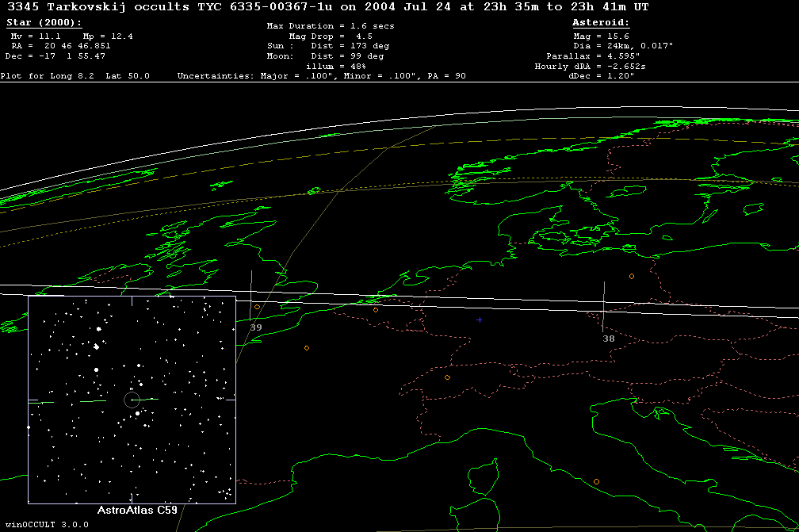This screenshot has height=532, width=799.
Task: Click the 38 minute time label
Action: pyautogui.click(x=608, y=339)
